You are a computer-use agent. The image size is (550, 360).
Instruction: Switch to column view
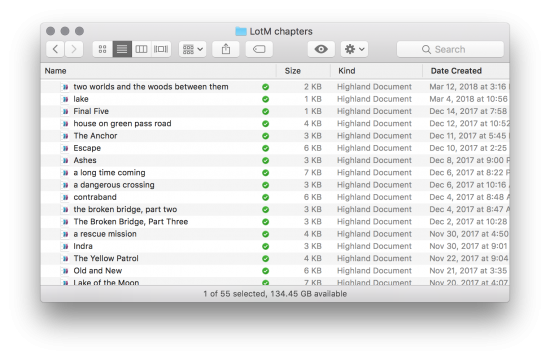[141, 49]
